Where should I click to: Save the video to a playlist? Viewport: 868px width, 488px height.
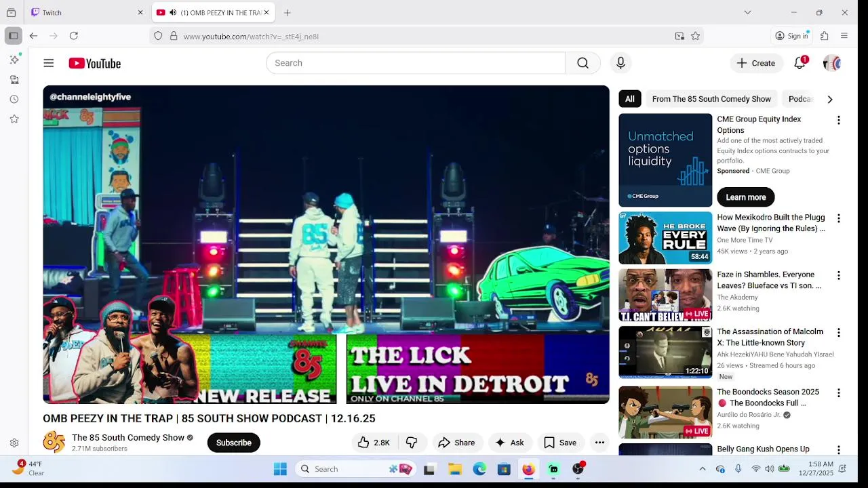(x=561, y=443)
